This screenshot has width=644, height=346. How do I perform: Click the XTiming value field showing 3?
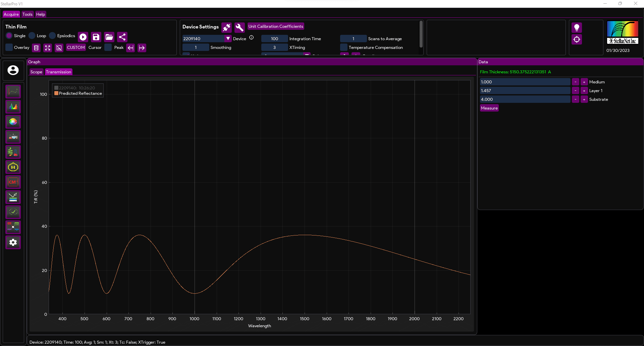[x=274, y=47]
